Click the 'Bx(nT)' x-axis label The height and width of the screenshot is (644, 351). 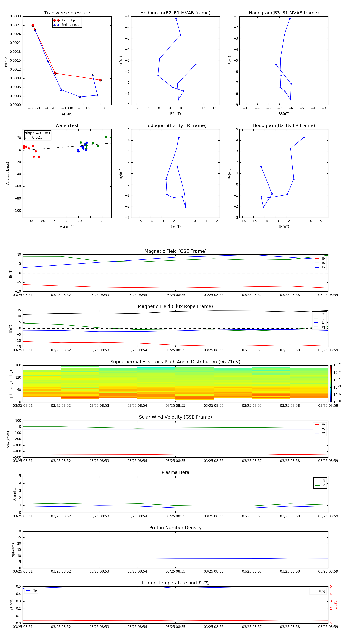pos(284,227)
